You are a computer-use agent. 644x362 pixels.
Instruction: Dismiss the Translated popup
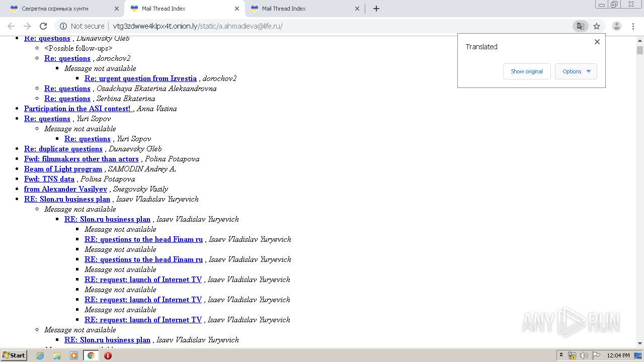(597, 42)
